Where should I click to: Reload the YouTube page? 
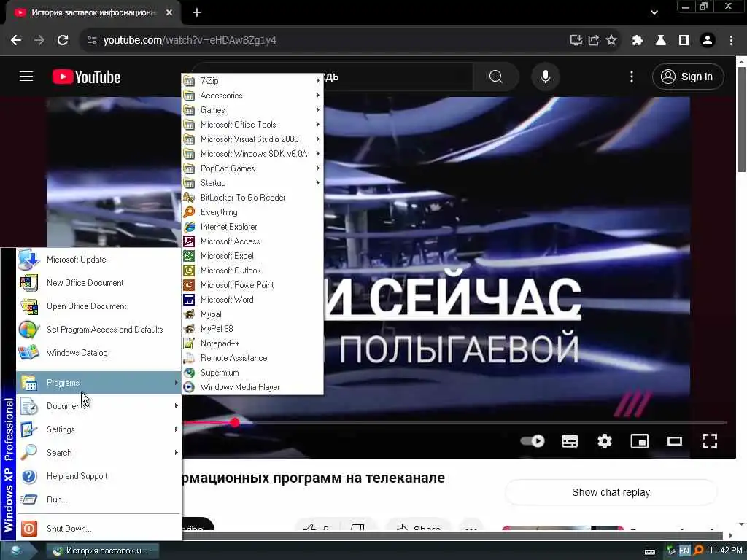tap(63, 41)
